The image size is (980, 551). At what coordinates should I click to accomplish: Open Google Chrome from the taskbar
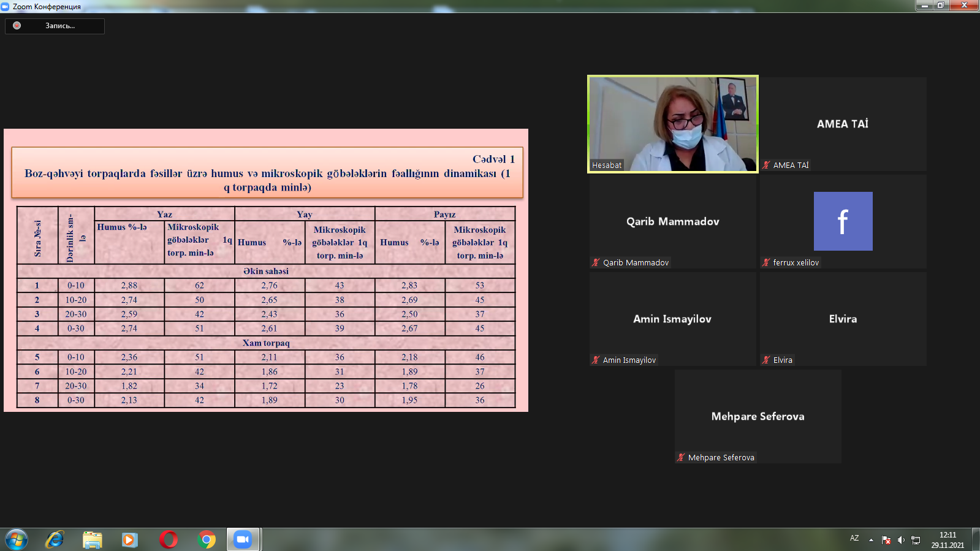(x=207, y=539)
